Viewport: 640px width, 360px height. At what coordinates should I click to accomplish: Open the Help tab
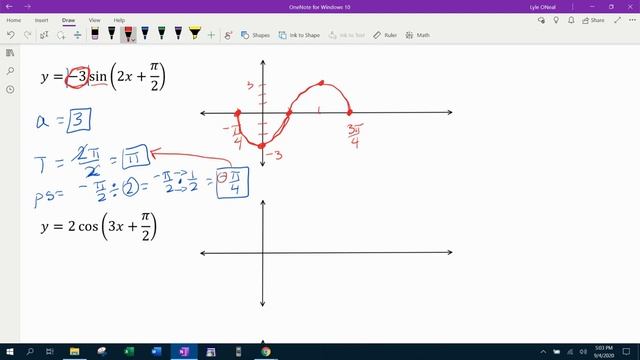point(119,20)
